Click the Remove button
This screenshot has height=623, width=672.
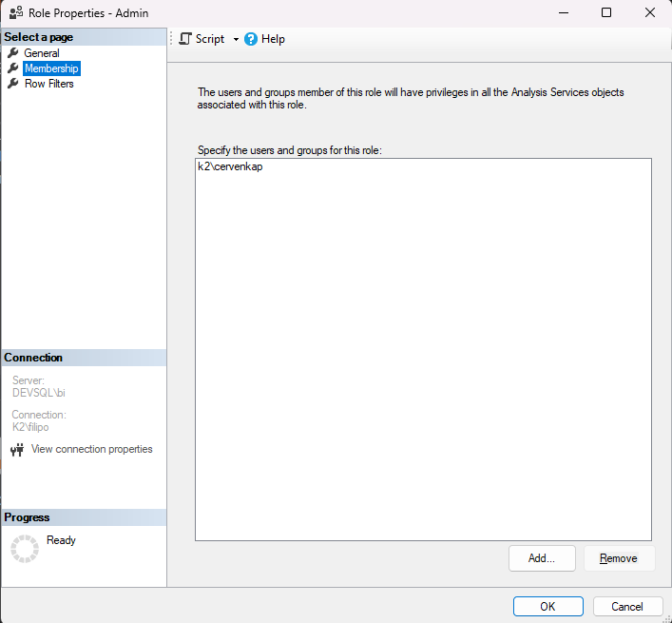click(619, 558)
